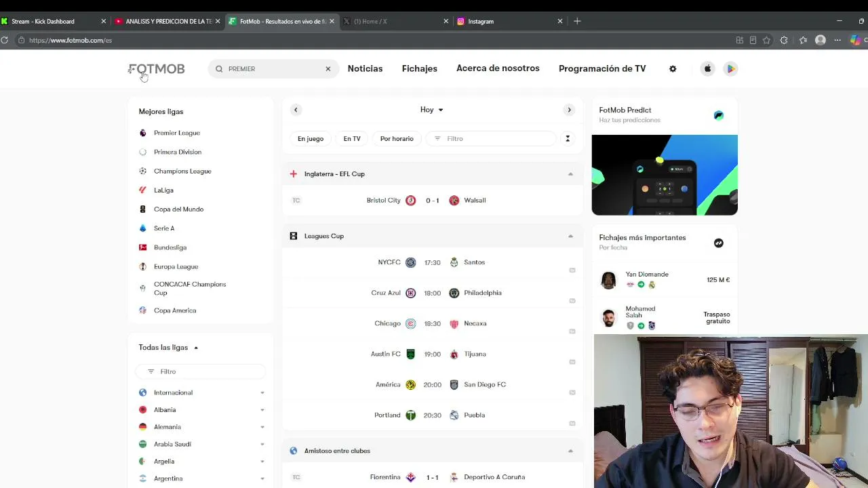Close the FotMob browser tab
The height and width of the screenshot is (488, 868).
pos(332,21)
